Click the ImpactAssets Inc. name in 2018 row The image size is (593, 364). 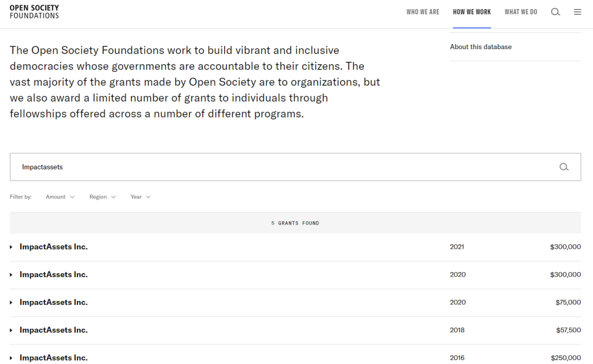click(54, 330)
